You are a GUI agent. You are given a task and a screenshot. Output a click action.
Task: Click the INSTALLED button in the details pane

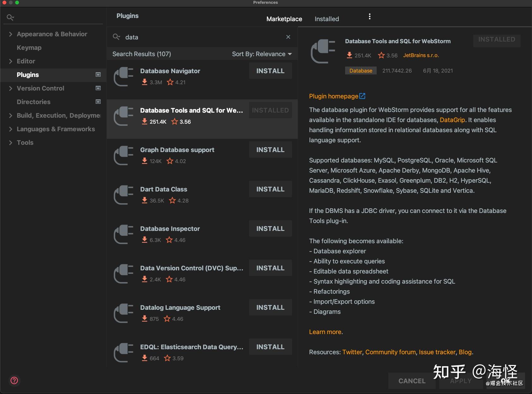[497, 39]
